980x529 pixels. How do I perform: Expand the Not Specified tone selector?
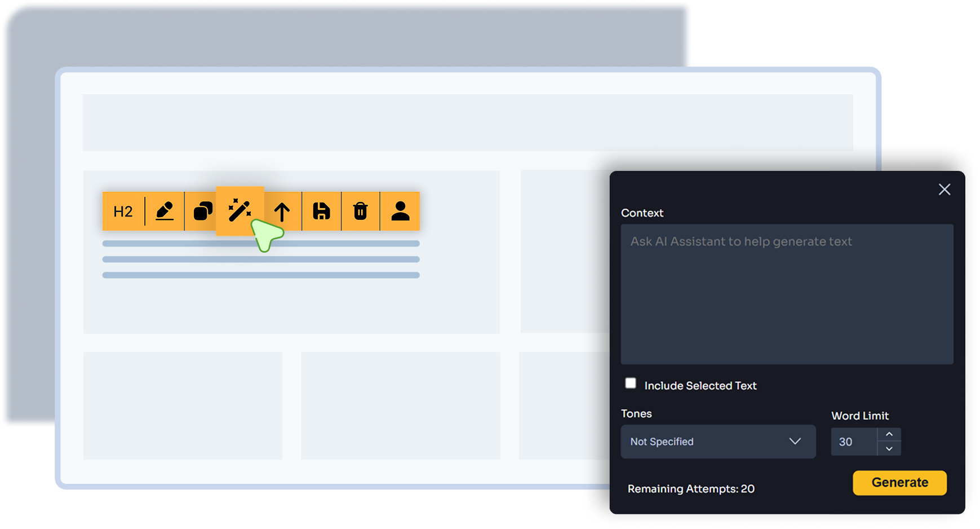pyautogui.click(x=718, y=442)
